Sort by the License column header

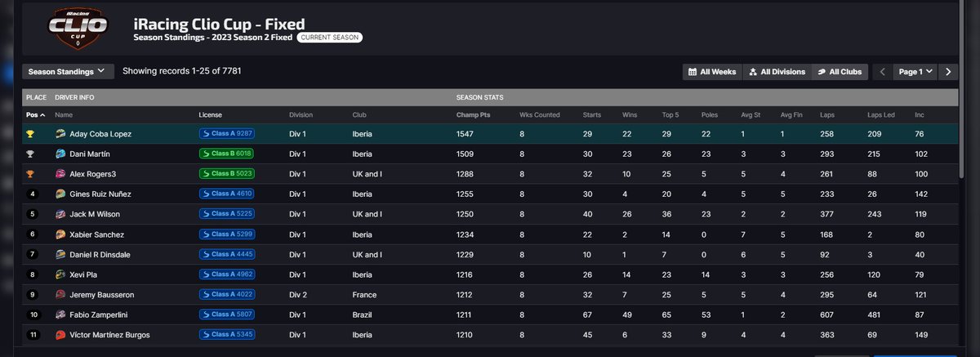click(210, 115)
